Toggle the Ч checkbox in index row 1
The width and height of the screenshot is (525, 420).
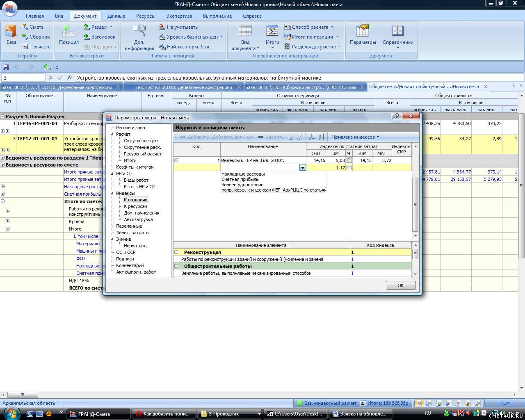tap(349, 160)
